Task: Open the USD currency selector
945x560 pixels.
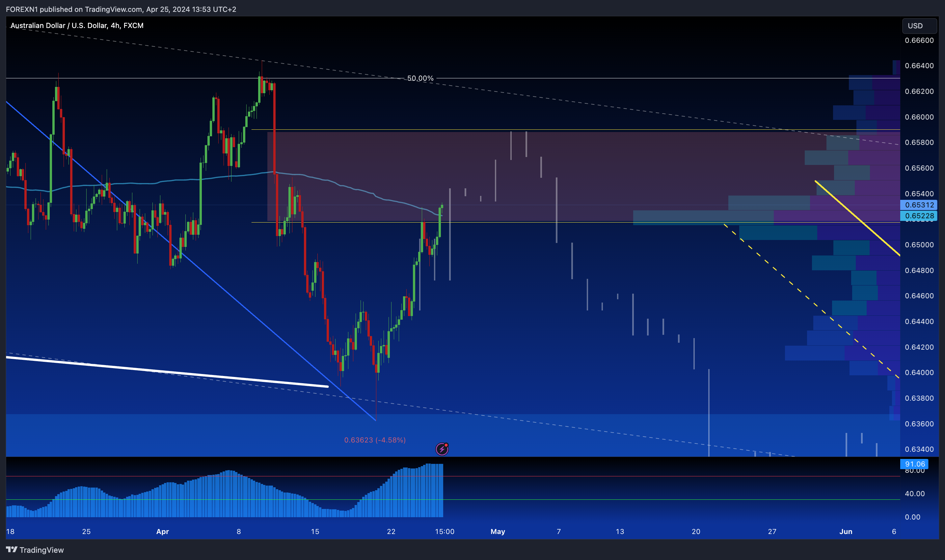Action: (x=919, y=26)
